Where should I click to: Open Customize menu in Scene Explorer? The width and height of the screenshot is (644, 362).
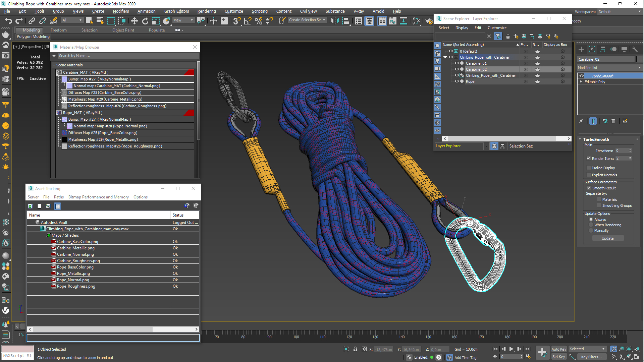497,28
